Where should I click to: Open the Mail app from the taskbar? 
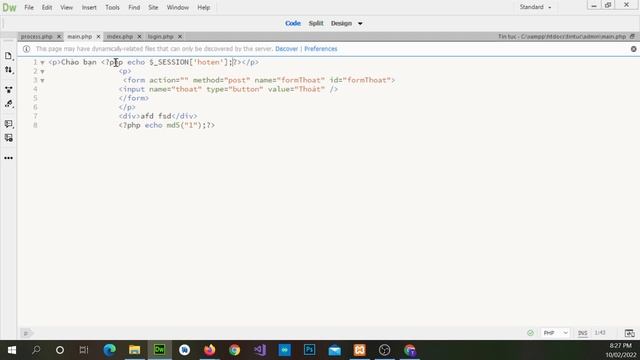pyautogui.click(x=334, y=350)
